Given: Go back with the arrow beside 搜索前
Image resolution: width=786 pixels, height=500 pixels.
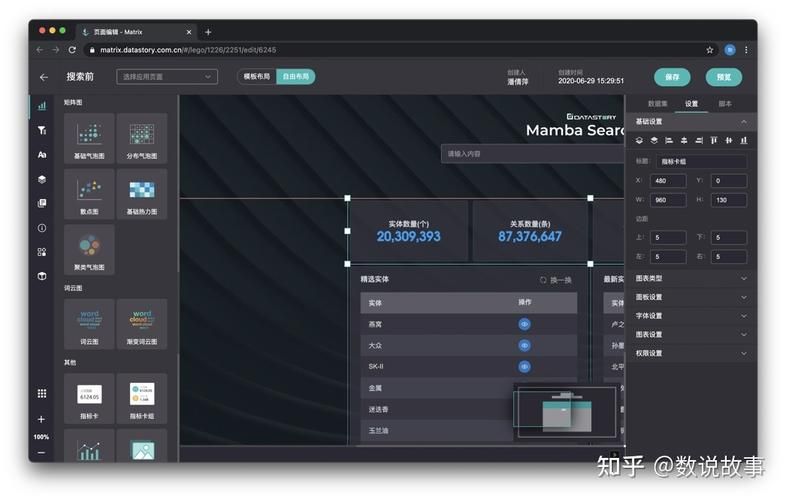Looking at the screenshot, I should [44, 77].
